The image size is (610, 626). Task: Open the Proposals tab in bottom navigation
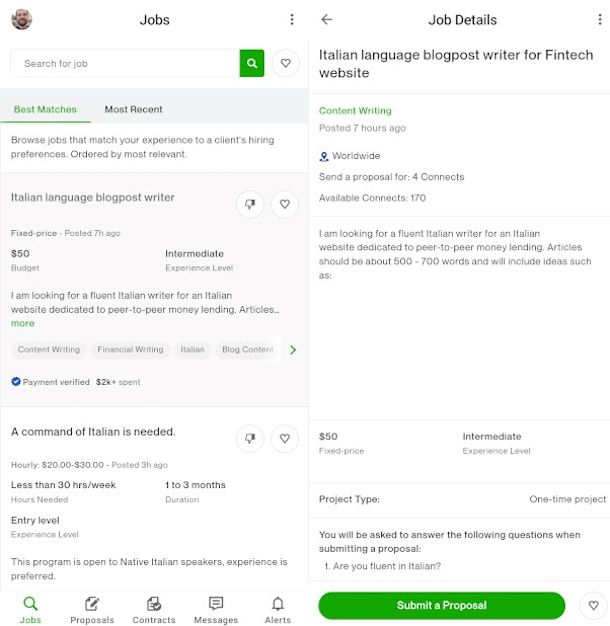(92, 609)
